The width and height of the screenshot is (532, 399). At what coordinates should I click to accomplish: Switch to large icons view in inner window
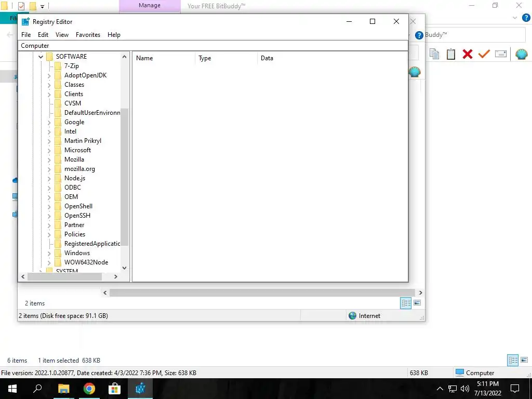(x=417, y=303)
